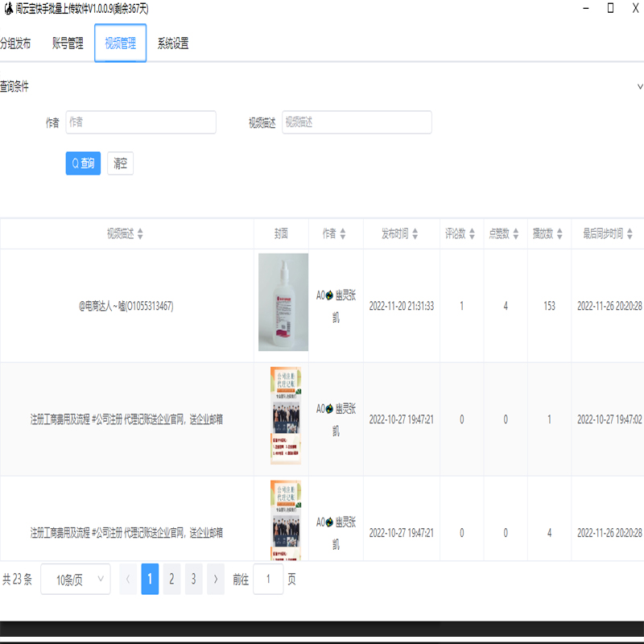The width and height of the screenshot is (644, 644).
Task: Click description in row with 播放数 1
Action: [126, 419]
